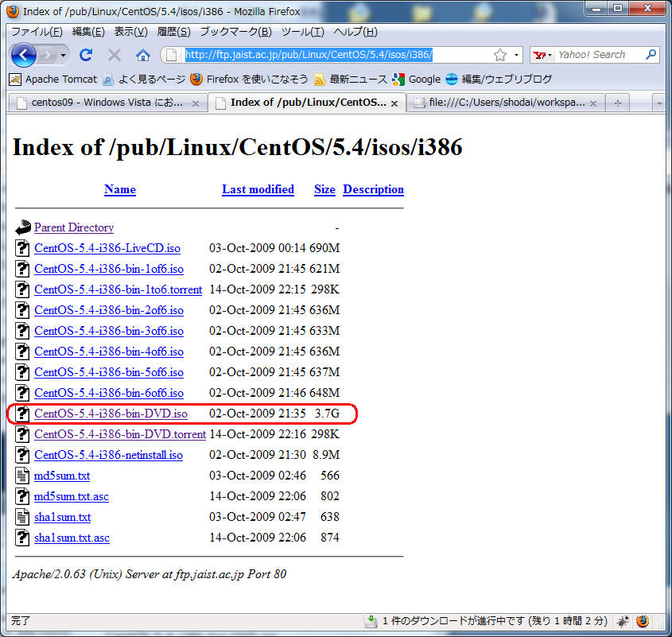Expand the URL bar history dropdown
The height and width of the screenshot is (637, 672).
point(517,55)
